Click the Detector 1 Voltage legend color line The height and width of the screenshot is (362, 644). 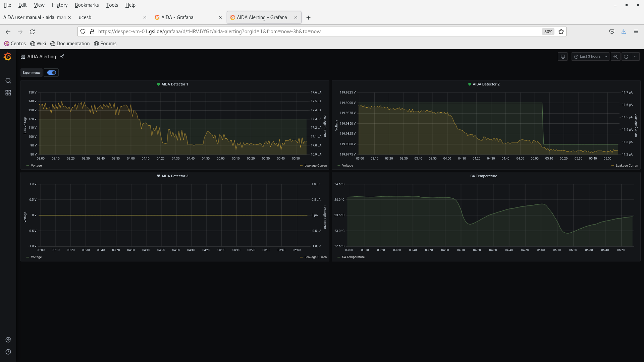click(x=28, y=166)
